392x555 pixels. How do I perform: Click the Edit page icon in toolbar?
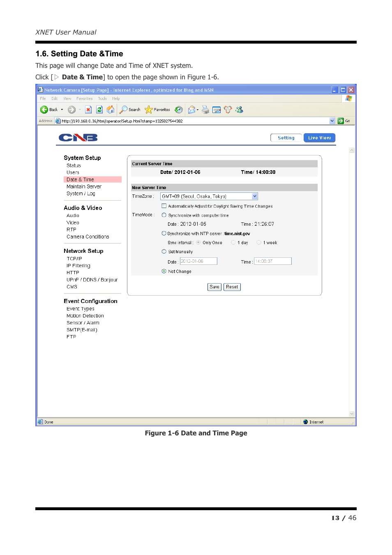[217, 109]
